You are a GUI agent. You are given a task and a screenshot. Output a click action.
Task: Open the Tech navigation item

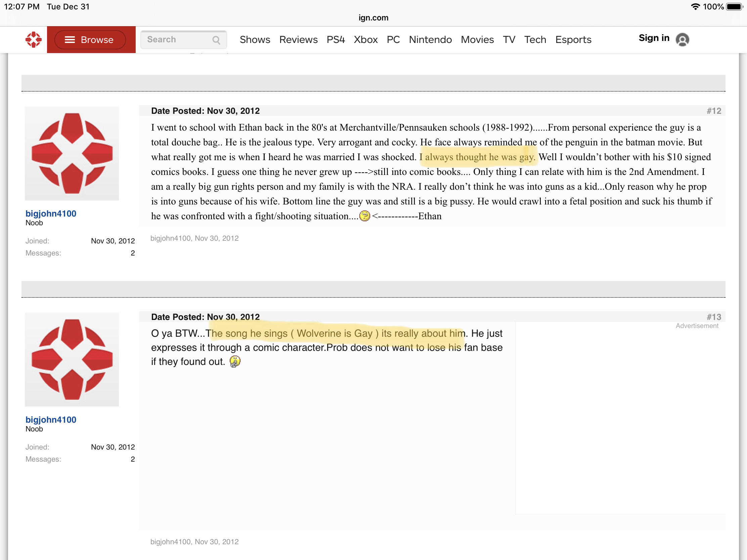[535, 40]
